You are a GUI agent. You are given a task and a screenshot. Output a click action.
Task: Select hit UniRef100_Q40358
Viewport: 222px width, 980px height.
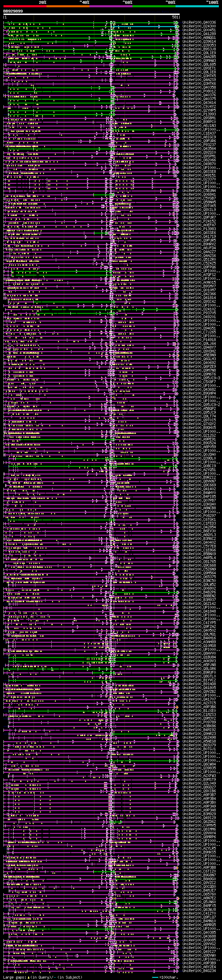199,88
